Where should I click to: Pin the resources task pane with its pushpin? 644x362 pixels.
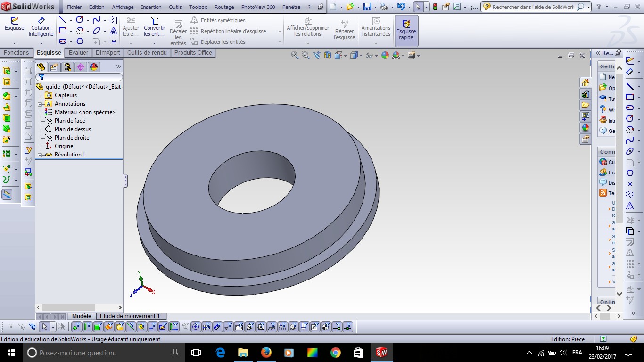617,53
